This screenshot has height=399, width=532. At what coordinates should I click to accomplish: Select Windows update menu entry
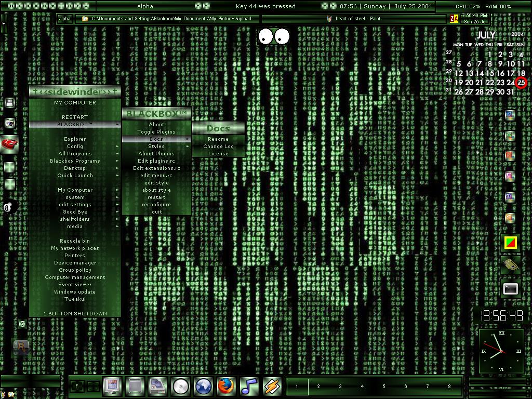point(75,292)
